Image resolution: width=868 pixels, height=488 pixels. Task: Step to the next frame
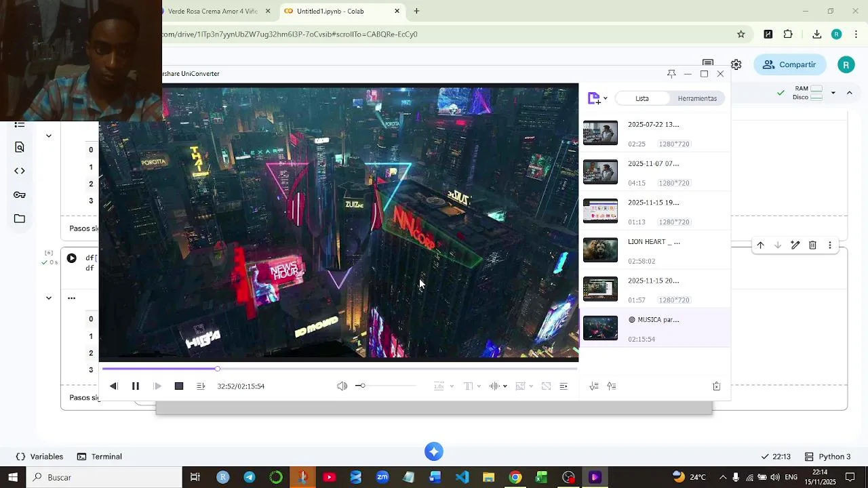(x=157, y=386)
